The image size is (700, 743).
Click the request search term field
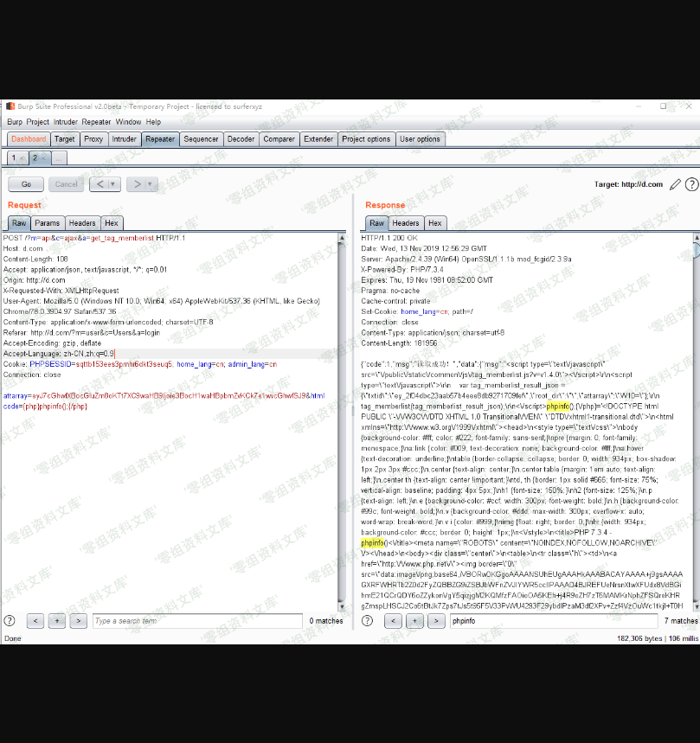click(x=197, y=620)
